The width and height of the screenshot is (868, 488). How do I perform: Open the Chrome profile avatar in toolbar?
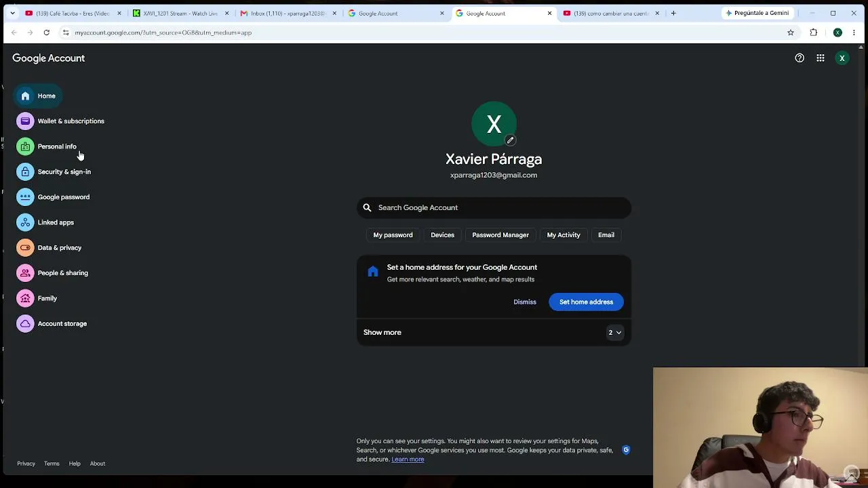click(x=838, y=33)
